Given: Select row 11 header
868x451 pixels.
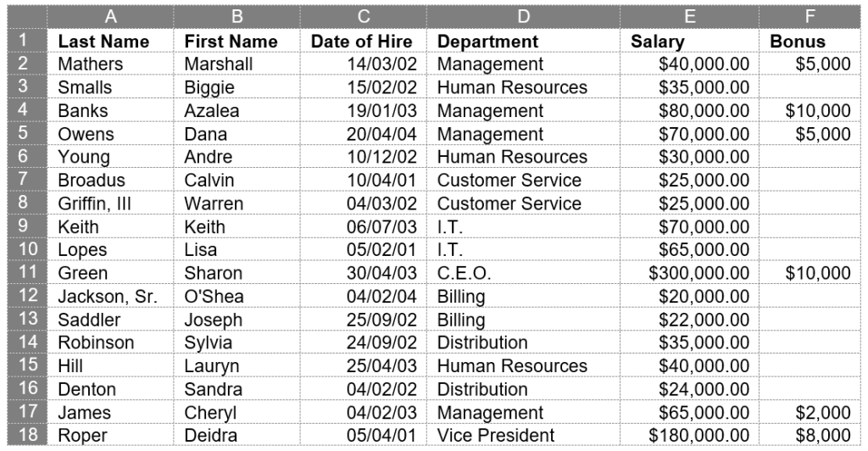Looking at the screenshot, I should (x=23, y=273).
